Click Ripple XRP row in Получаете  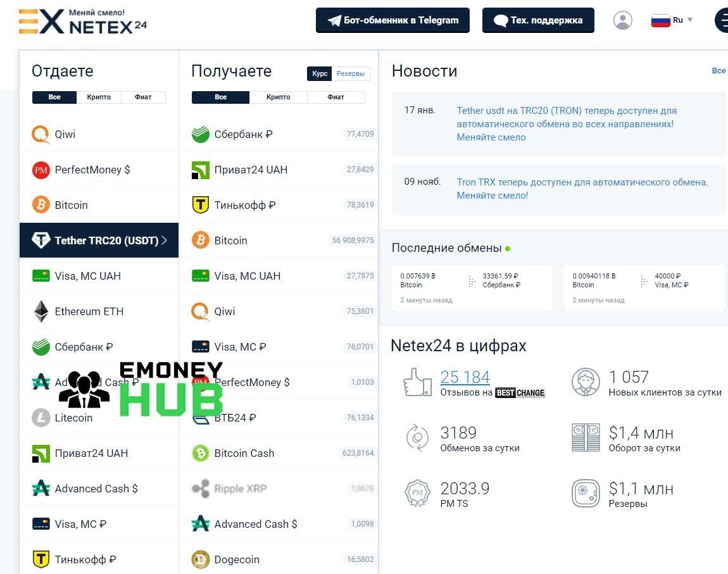pyautogui.click(x=279, y=488)
